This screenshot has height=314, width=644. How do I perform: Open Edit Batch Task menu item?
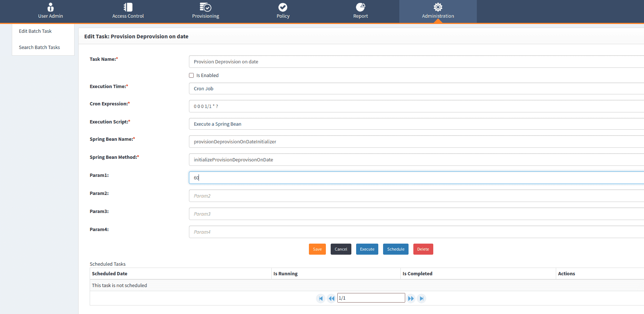tap(35, 31)
